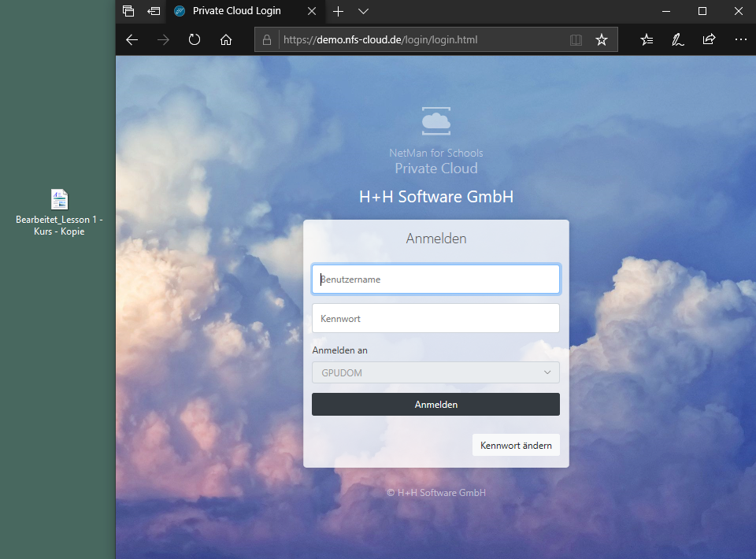The height and width of the screenshot is (559, 756).
Task: Select the Bearbeitet_Lesson 1 desktop file icon
Action: (59, 213)
